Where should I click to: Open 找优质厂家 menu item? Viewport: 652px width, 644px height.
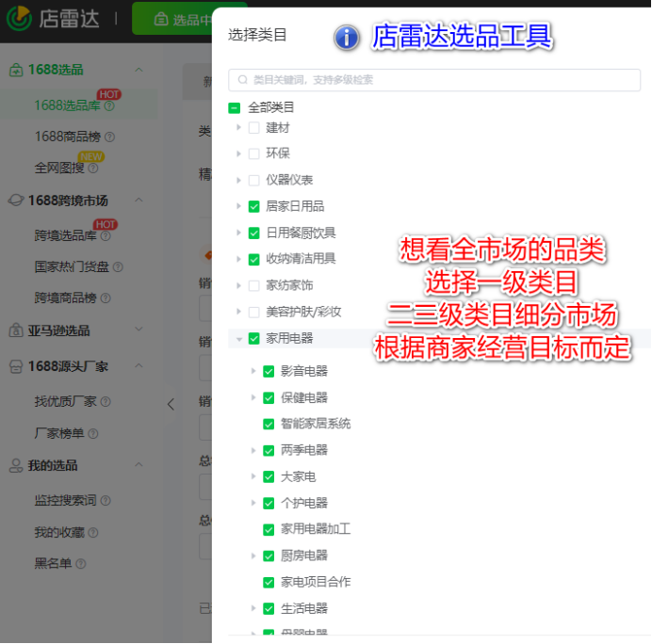coord(66,401)
